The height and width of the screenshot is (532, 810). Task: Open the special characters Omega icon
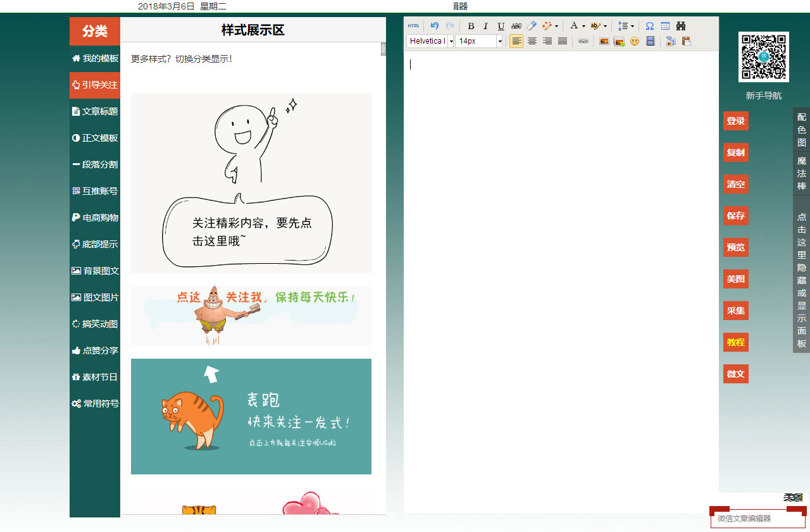pyautogui.click(x=650, y=26)
